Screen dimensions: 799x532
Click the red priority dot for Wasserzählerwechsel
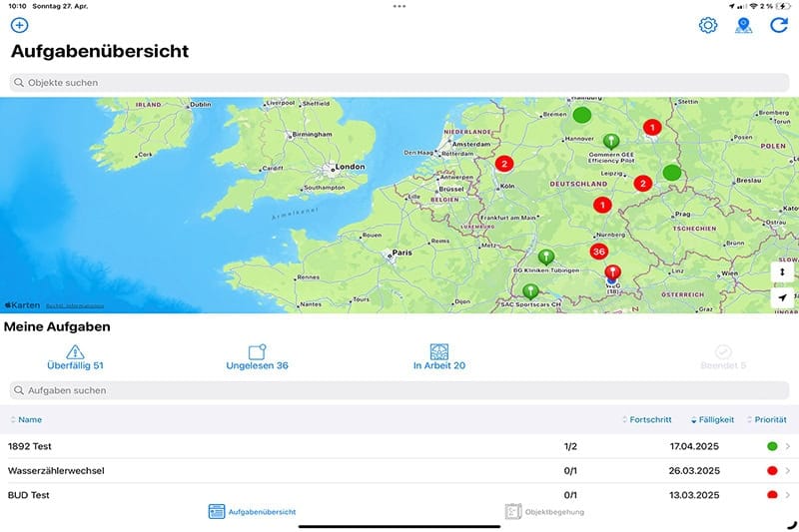772,470
